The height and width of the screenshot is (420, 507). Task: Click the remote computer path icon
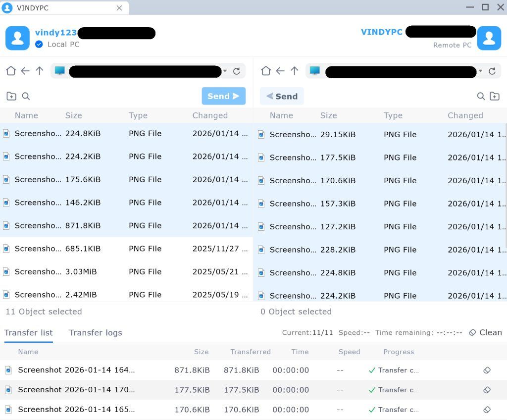point(314,71)
